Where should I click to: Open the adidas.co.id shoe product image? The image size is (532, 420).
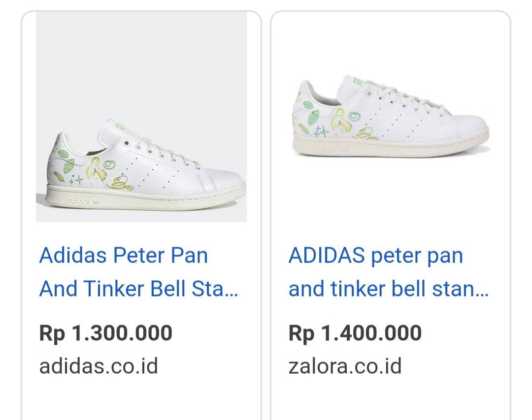(141, 117)
